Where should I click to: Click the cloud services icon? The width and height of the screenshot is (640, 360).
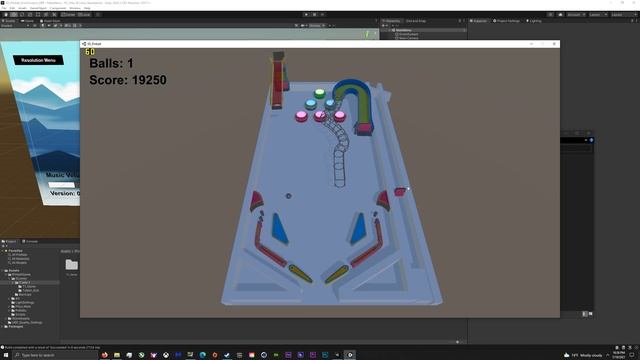tap(560, 15)
